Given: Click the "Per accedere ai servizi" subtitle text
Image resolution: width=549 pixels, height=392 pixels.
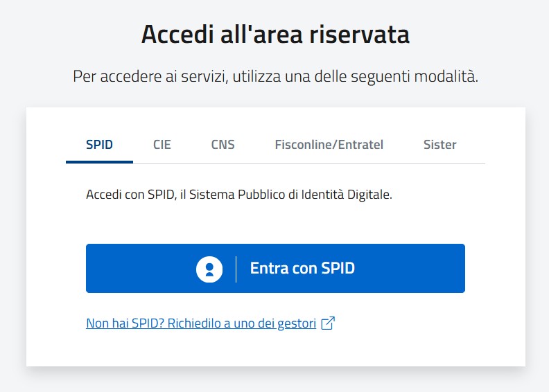Looking at the screenshot, I should click(x=275, y=75).
